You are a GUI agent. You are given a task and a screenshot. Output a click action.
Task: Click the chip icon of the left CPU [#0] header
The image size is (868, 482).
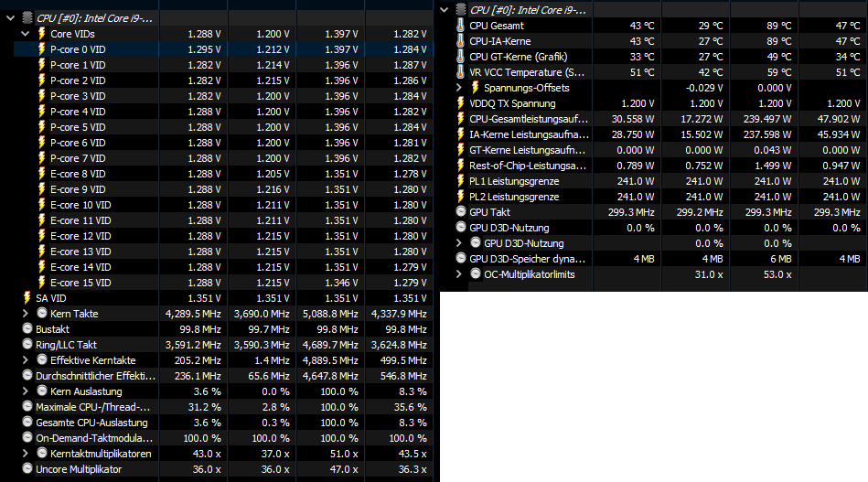(27, 17)
